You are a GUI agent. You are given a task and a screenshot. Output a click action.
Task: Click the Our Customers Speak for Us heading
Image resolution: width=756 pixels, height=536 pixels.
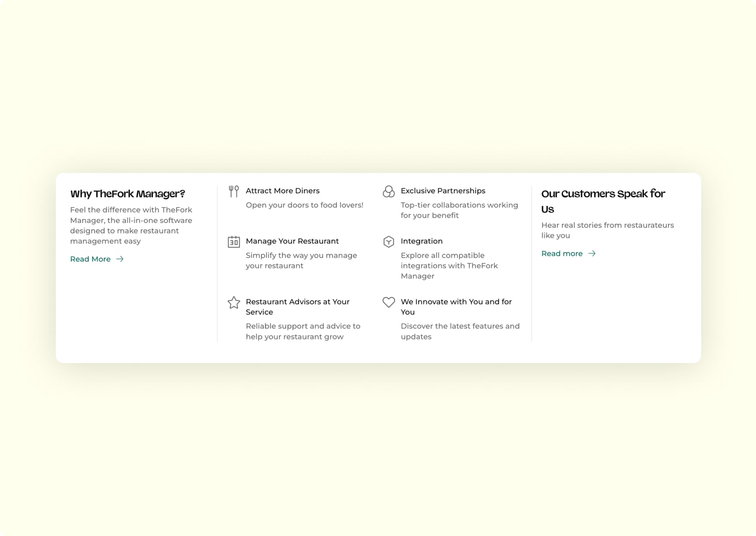(603, 201)
